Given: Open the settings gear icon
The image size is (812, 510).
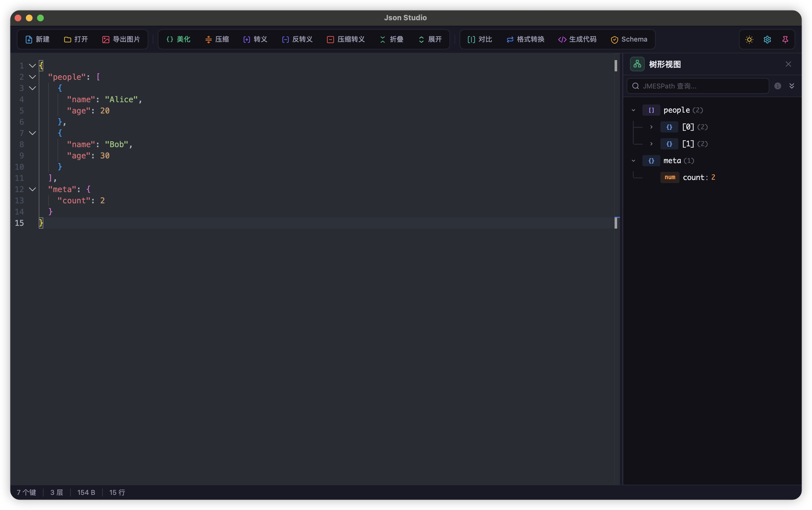Looking at the screenshot, I should coord(767,39).
